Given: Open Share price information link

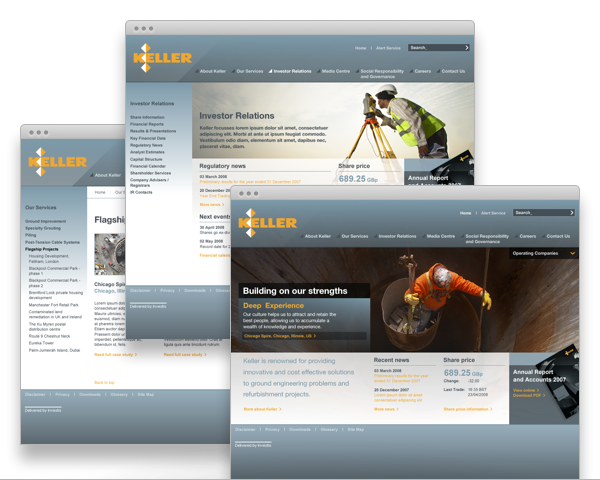Looking at the screenshot, I should pyautogui.click(x=468, y=409).
